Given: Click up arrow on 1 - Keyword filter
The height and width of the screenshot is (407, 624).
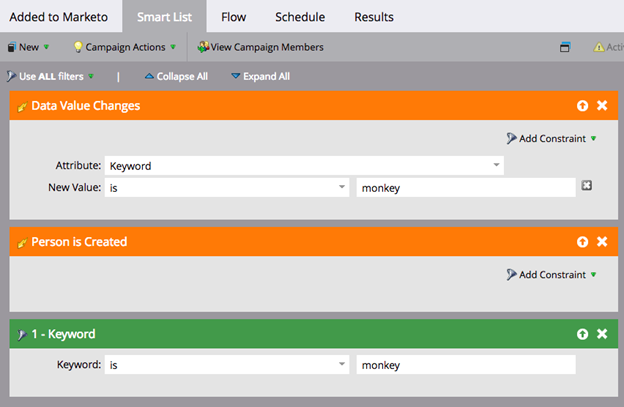Looking at the screenshot, I should (x=582, y=334).
